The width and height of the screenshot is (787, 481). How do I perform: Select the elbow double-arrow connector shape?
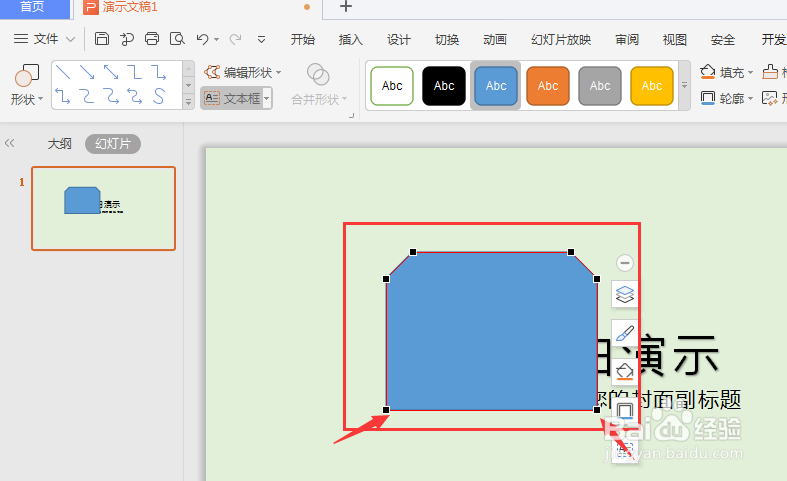tap(63, 95)
